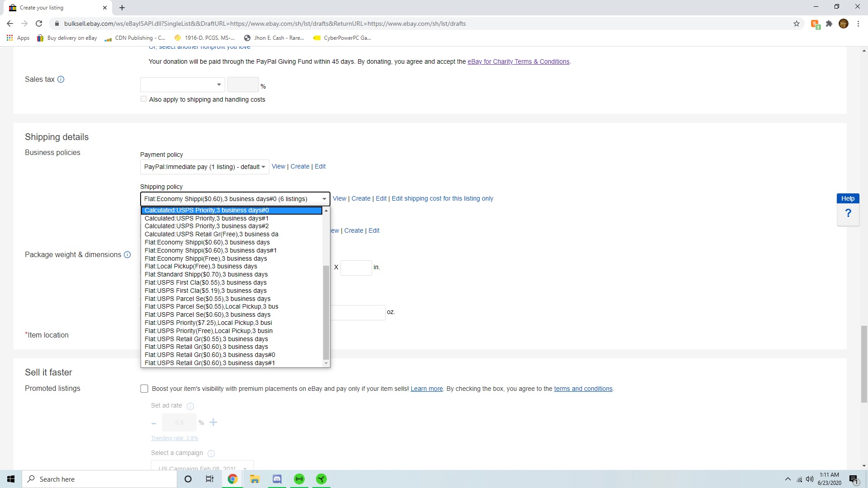Viewport: 868px width, 488px height.
Task: Open a new browser tab
Action: click(x=122, y=8)
